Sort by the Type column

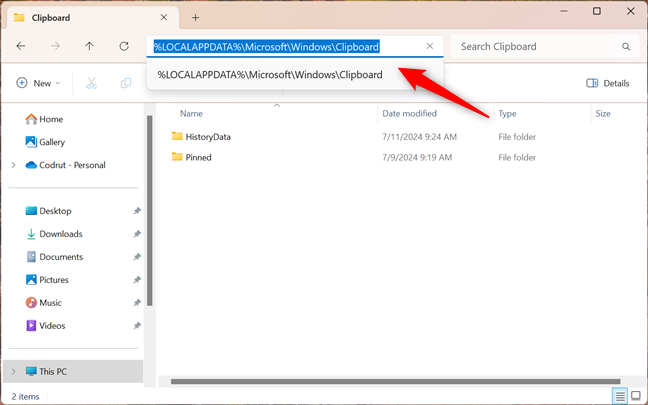(x=507, y=114)
